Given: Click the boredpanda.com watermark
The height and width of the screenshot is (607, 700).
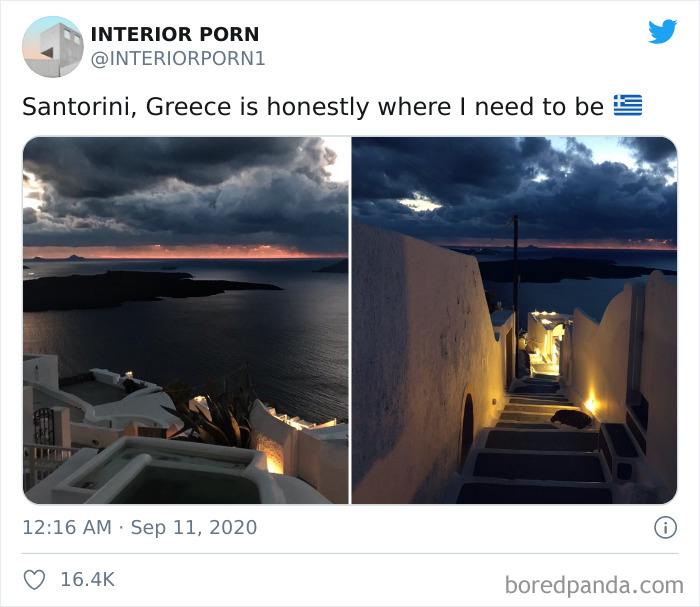Looking at the screenshot, I should (x=594, y=585).
